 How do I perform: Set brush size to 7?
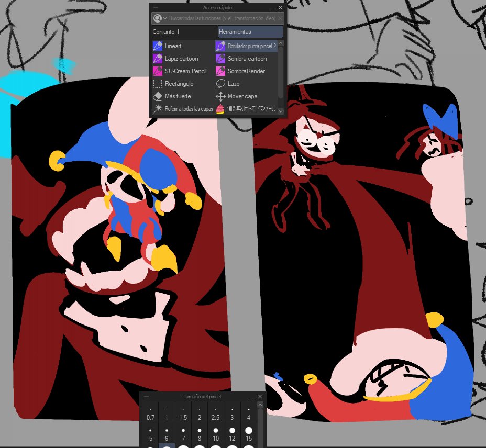183,434
